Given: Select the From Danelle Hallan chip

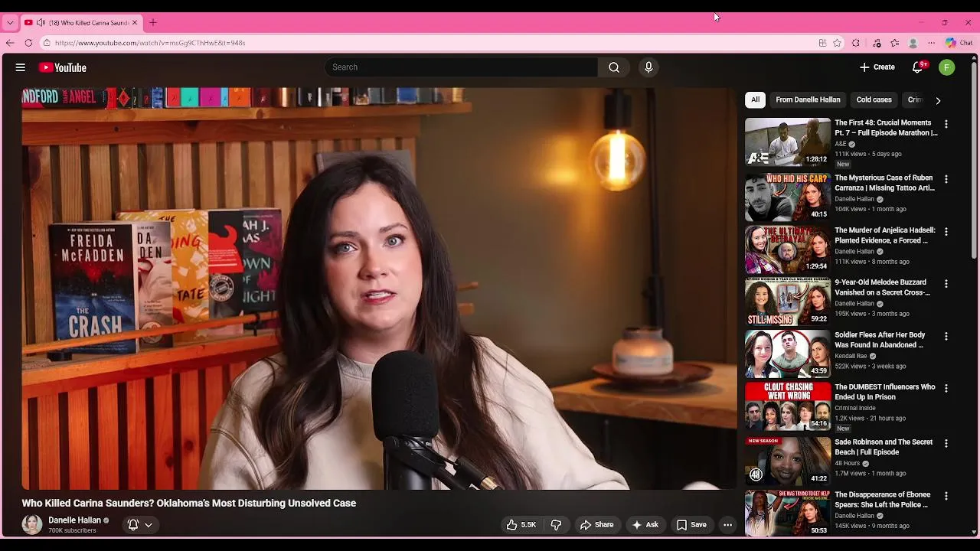Looking at the screenshot, I should [808, 99].
